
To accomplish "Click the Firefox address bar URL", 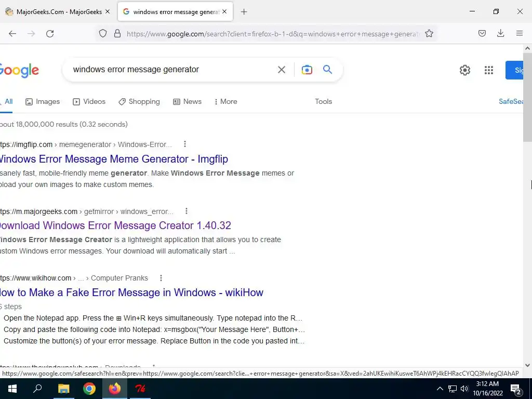I will click(273, 34).
